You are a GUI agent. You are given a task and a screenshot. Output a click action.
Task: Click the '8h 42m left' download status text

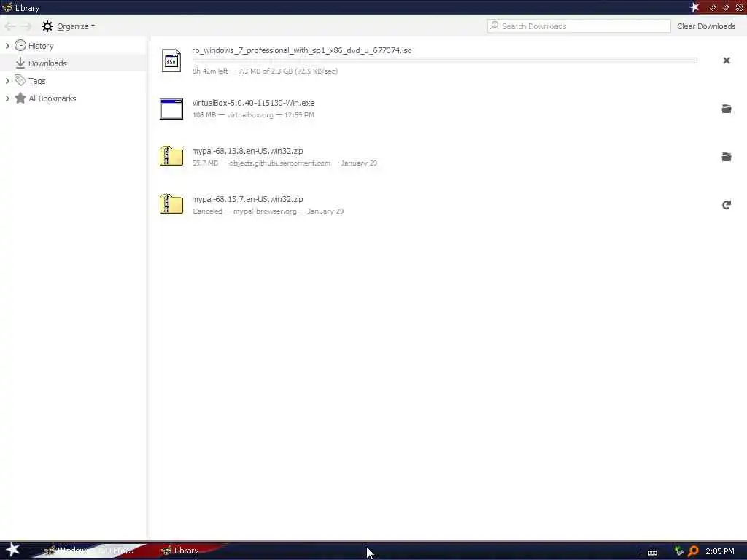(x=265, y=71)
